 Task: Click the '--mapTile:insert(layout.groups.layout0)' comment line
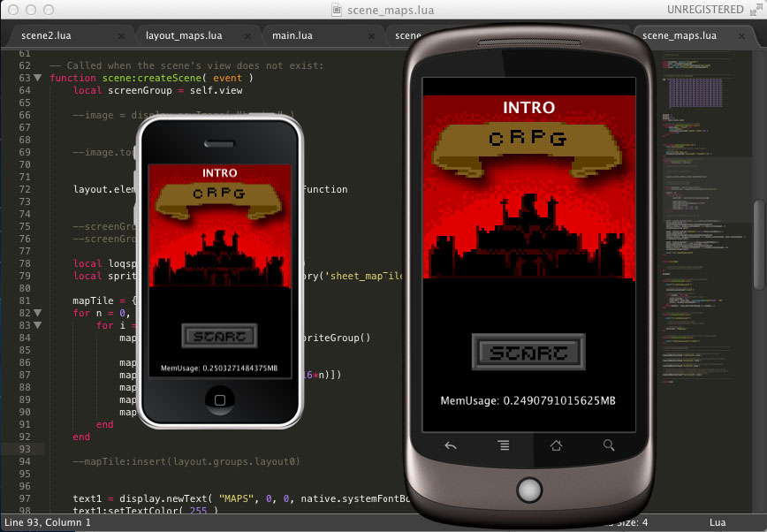[x=186, y=461]
